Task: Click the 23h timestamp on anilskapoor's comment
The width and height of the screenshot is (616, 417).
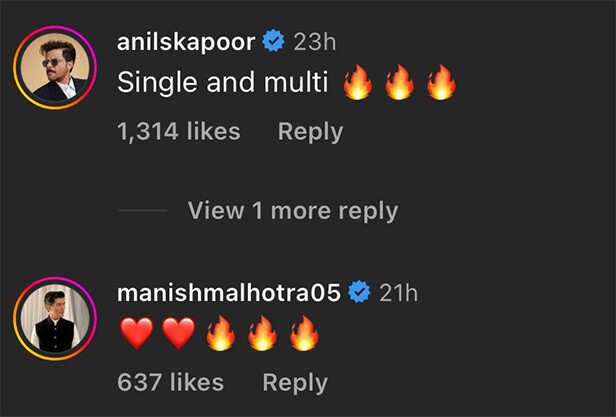Action: 315,42
